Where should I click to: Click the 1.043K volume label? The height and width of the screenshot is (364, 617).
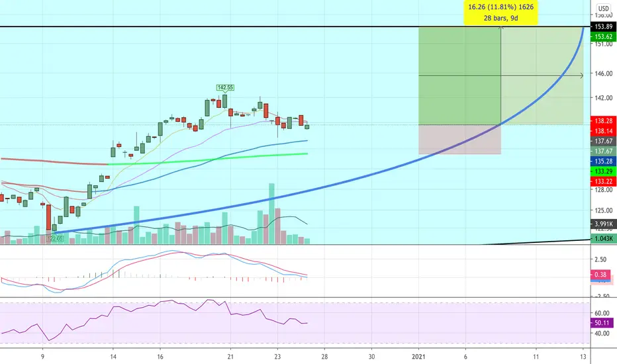603,238
